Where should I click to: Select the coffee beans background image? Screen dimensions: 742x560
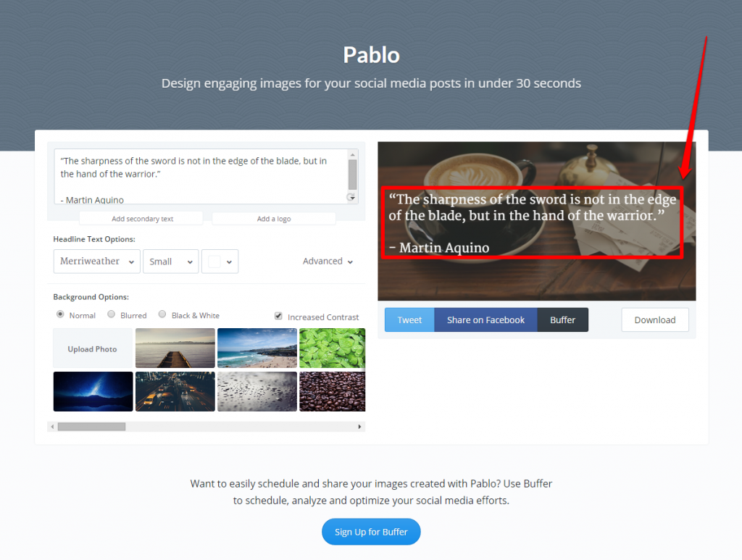pyautogui.click(x=332, y=391)
